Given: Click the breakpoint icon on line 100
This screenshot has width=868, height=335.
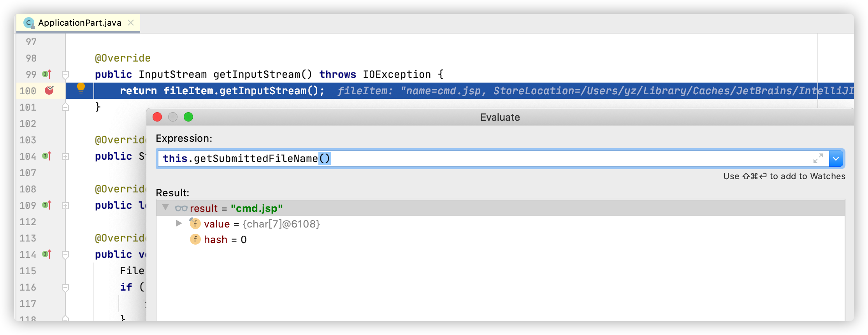Looking at the screenshot, I should 49,90.
